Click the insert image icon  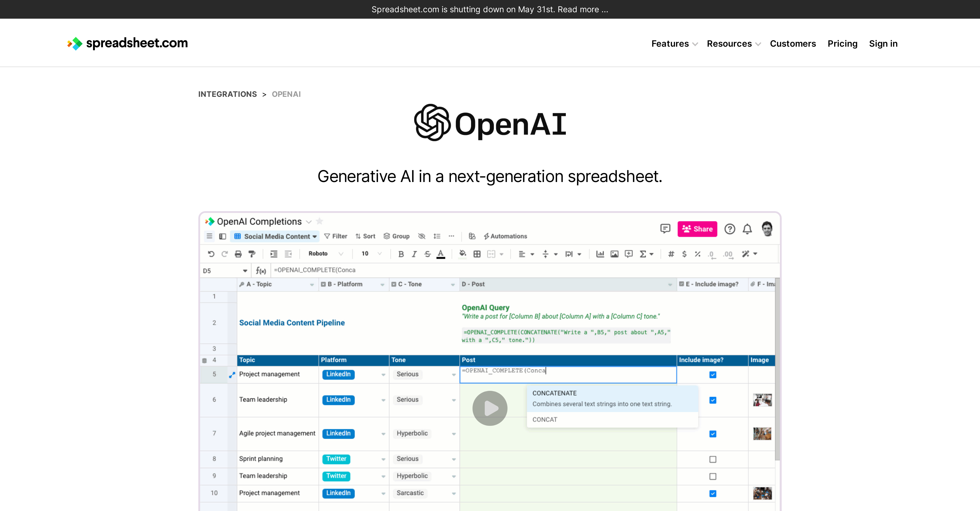[615, 254]
